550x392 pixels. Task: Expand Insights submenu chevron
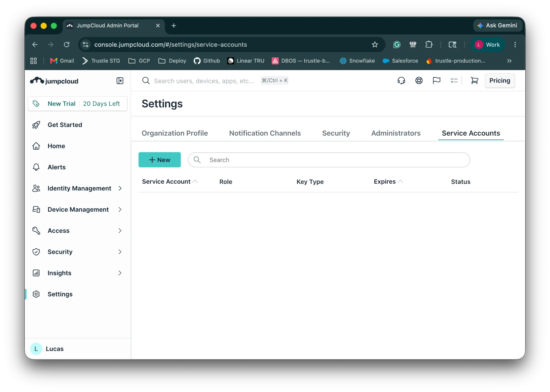click(x=120, y=273)
